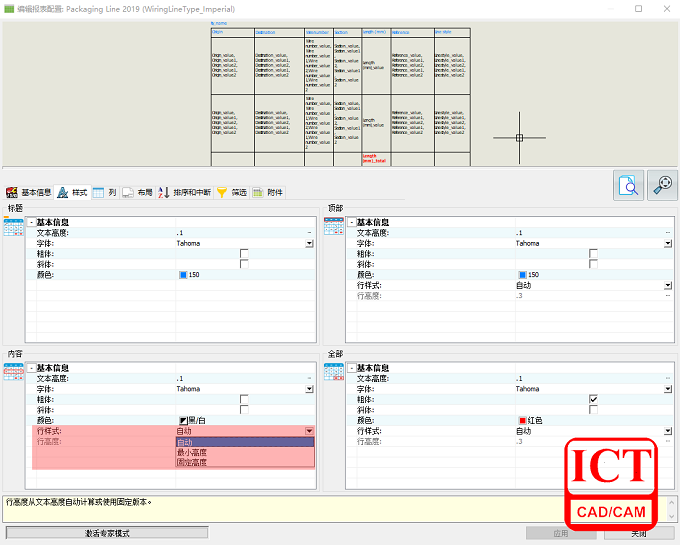Click the 内容 section table icon
Screen dimensions: 680x545
click(x=13, y=372)
